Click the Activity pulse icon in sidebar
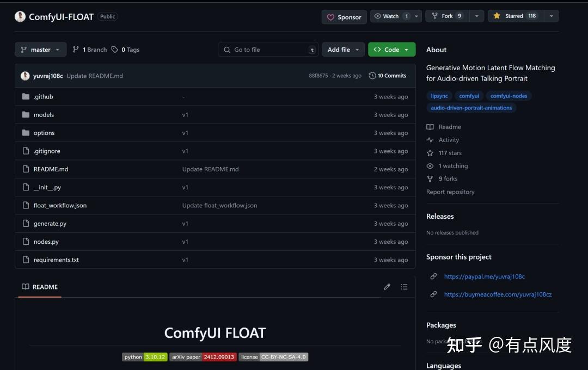The image size is (588, 370). [x=430, y=140]
